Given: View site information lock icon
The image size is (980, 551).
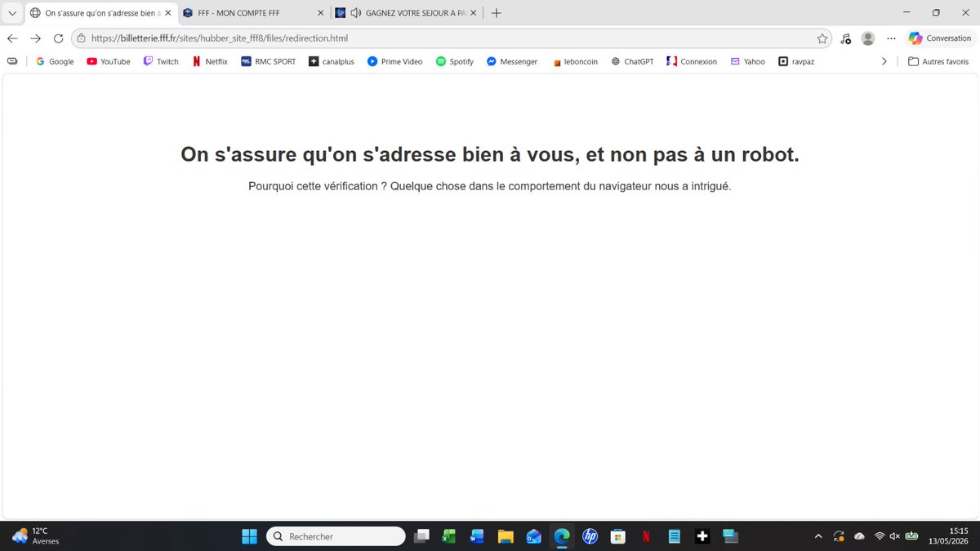Looking at the screenshot, I should pyautogui.click(x=80, y=38).
